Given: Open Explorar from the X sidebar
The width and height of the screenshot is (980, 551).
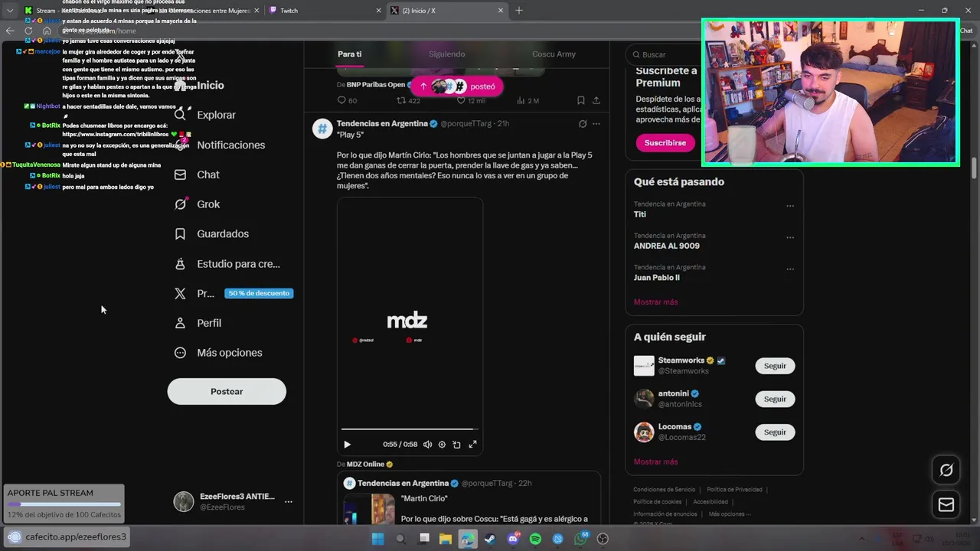Looking at the screenshot, I should (205, 115).
